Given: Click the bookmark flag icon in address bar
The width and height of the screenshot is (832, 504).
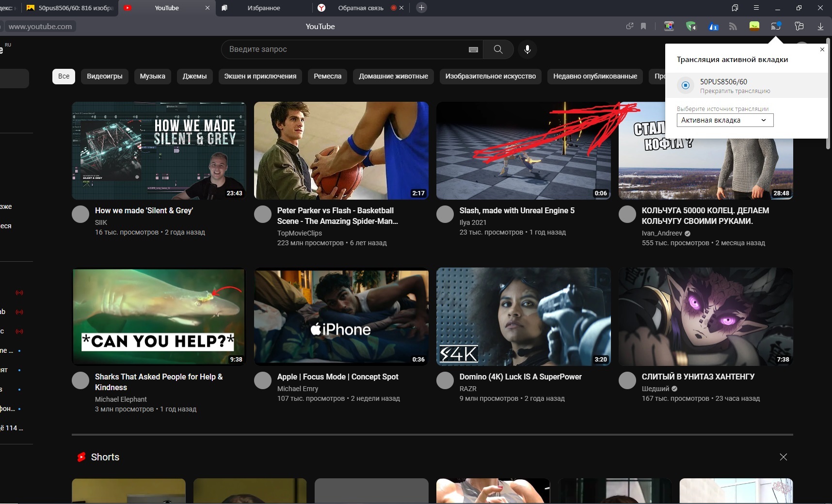Looking at the screenshot, I should 643,26.
